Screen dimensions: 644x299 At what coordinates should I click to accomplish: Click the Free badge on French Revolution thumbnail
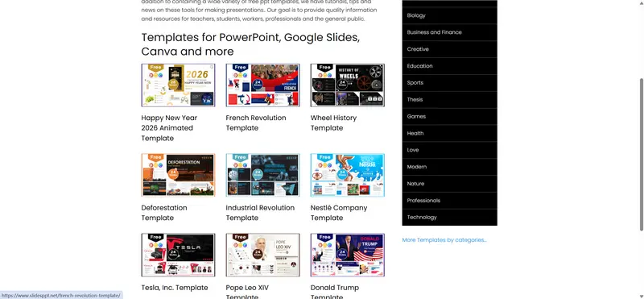coord(241,68)
